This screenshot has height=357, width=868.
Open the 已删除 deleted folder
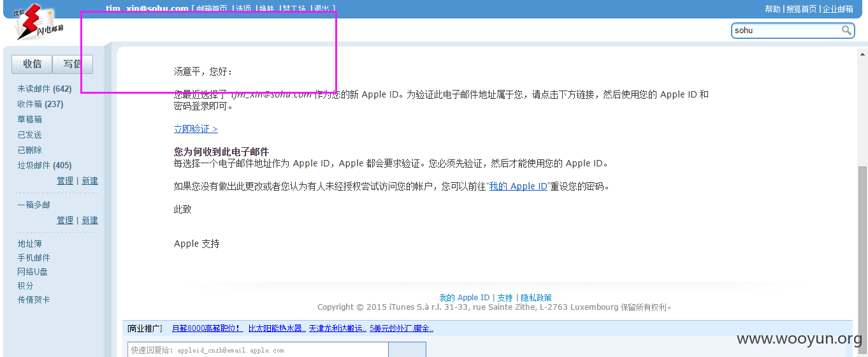30,150
